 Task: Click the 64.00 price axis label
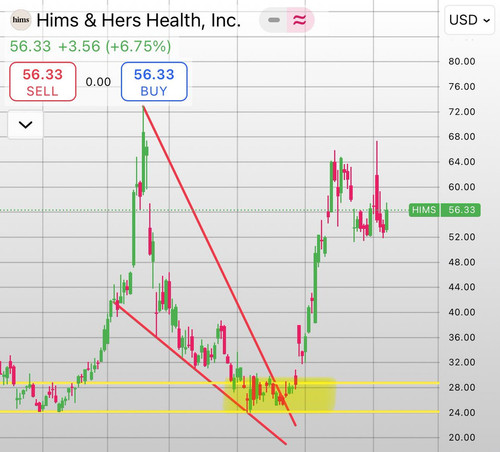462,162
